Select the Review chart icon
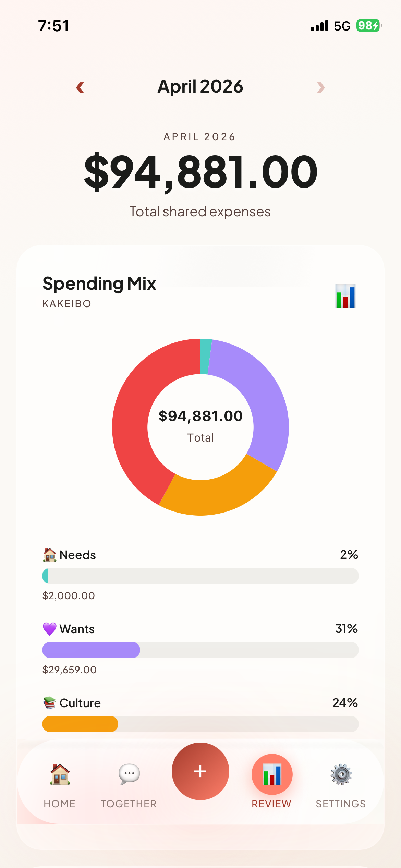 272,774
